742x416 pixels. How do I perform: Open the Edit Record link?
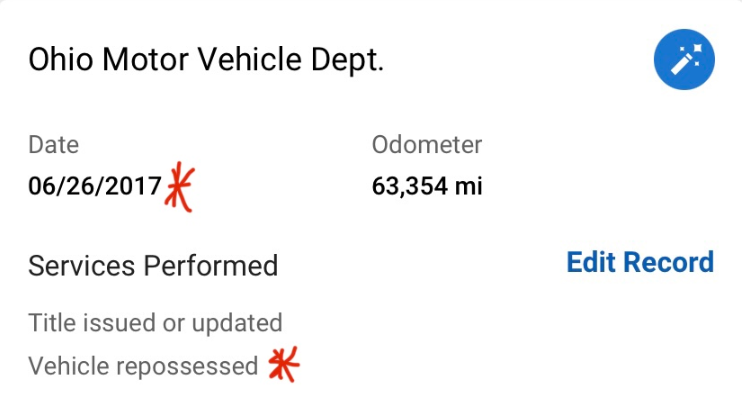[640, 262]
